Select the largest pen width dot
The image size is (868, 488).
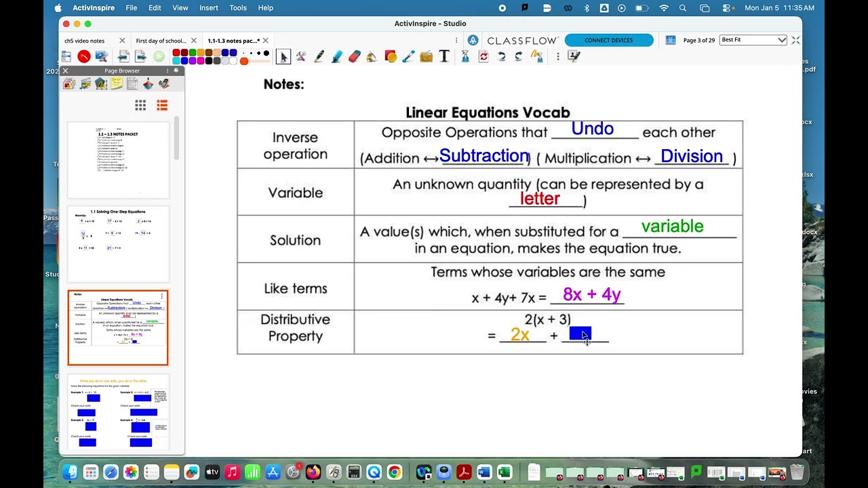tap(267, 53)
